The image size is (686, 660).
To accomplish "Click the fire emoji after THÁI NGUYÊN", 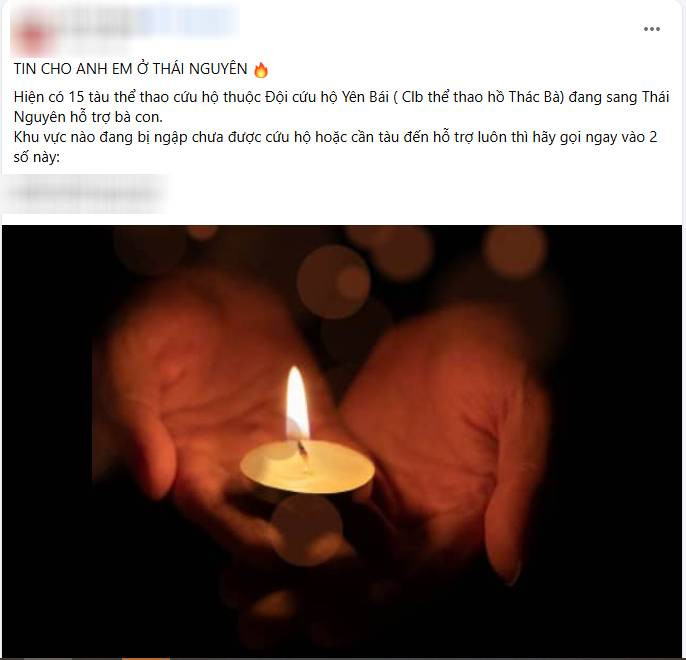I will point(261,70).
